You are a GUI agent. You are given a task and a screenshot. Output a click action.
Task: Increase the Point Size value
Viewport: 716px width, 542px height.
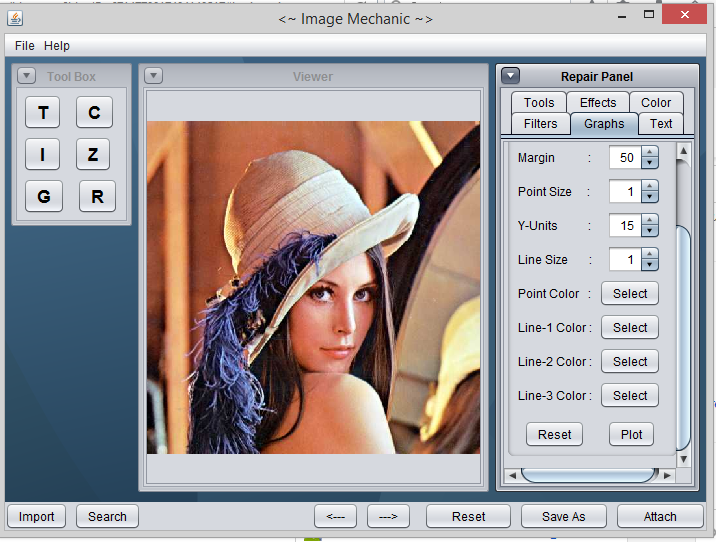(x=650, y=186)
